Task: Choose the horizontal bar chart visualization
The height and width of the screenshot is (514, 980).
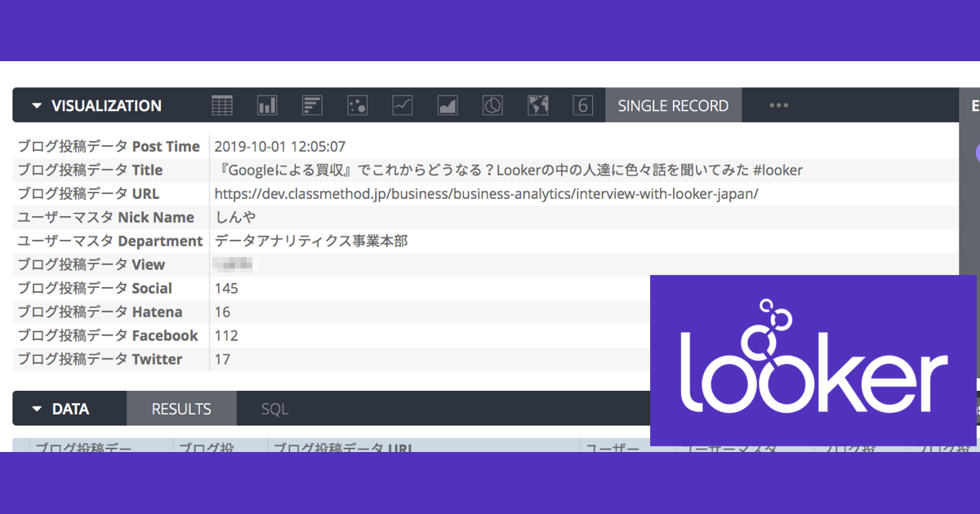Action: pyautogui.click(x=312, y=104)
